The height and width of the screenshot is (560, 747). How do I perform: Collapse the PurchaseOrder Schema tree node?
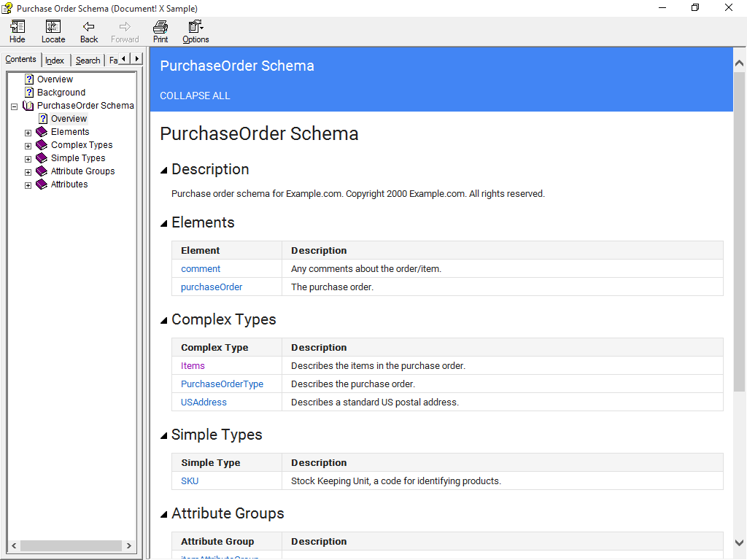point(15,106)
